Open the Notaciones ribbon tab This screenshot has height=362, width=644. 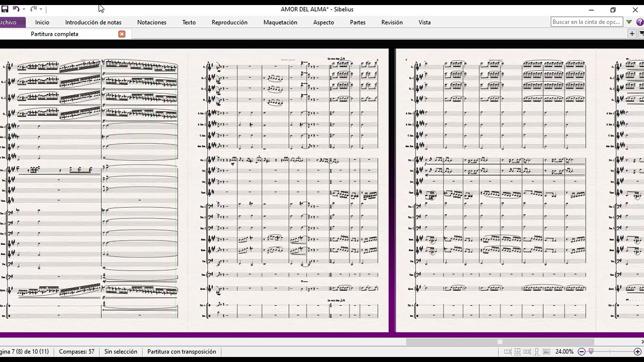(x=152, y=22)
